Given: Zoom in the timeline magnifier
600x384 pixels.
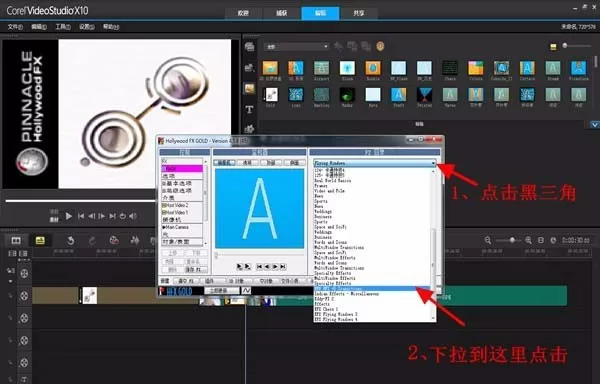Looking at the screenshot, I should click(528, 240).
